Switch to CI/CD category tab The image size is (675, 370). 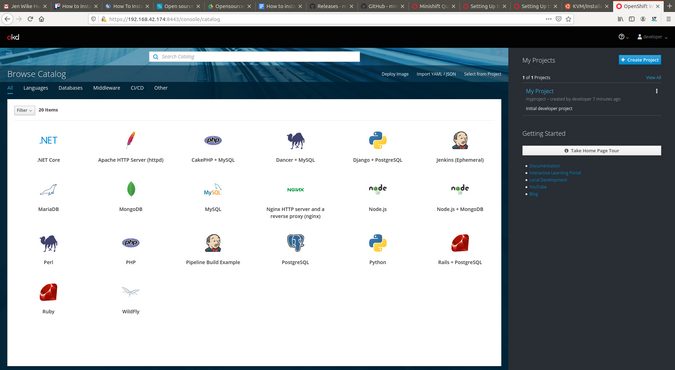coord(137,88)
